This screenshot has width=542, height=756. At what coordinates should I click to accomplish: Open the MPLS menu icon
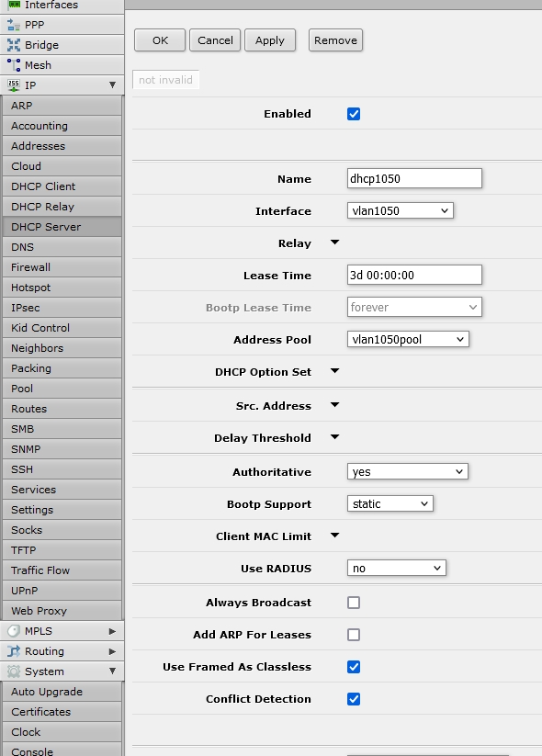pos(14,631)
